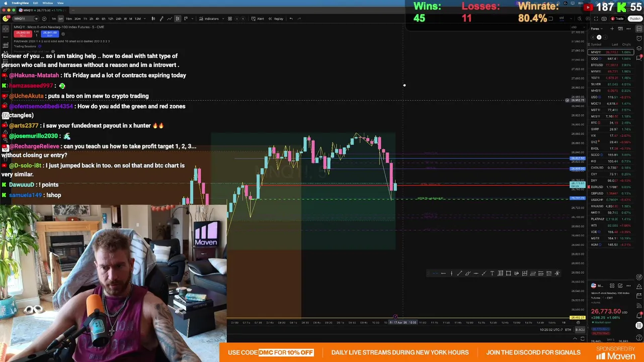Undo the last chart action

291,19
